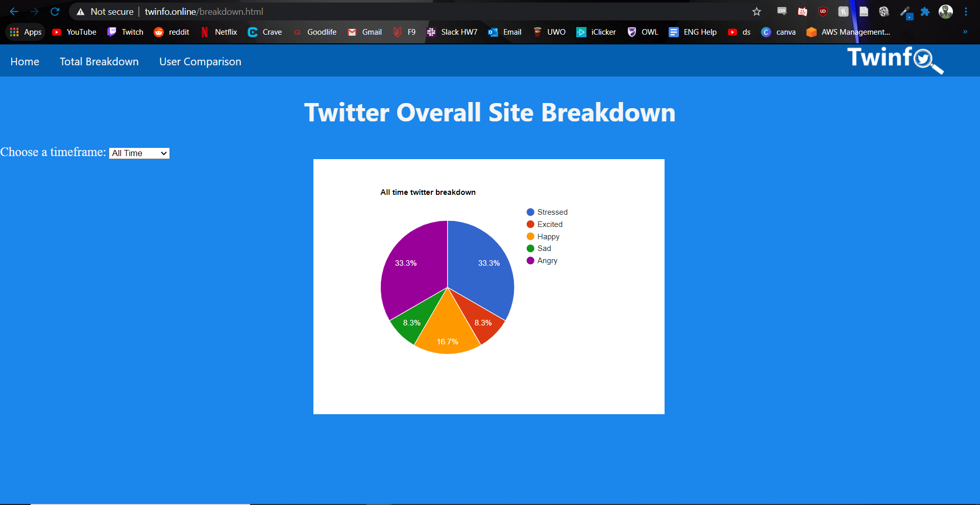The height and width of the screenshot is (505, 980).
Task: Click the Angry legend entry
Action: pos(542,261)
